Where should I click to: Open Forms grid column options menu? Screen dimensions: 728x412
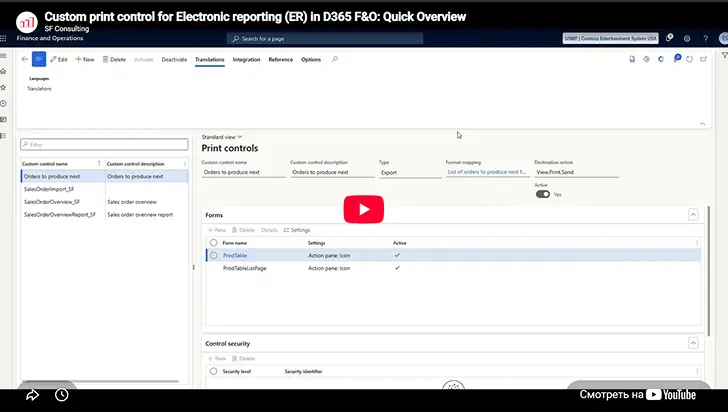tap(696, 242)
